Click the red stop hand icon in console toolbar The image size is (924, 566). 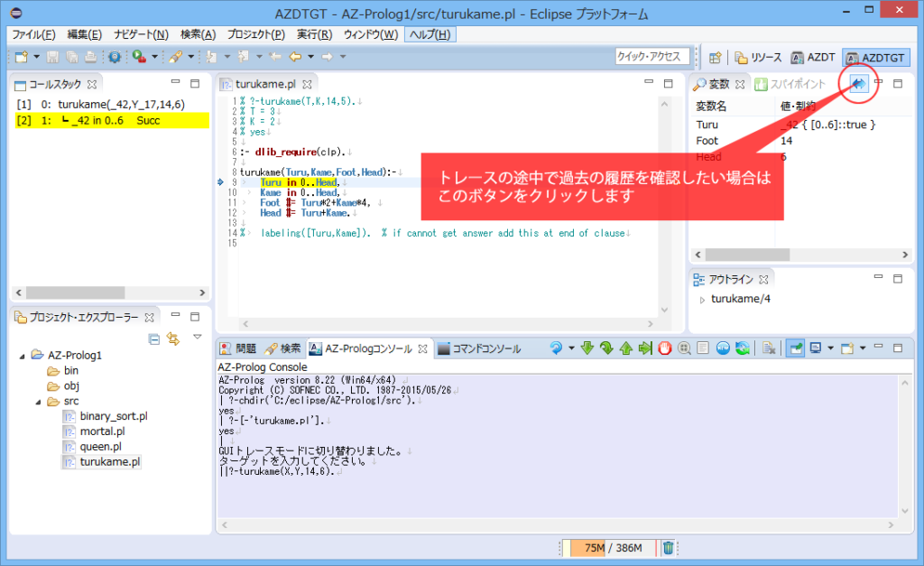point(665,348)
